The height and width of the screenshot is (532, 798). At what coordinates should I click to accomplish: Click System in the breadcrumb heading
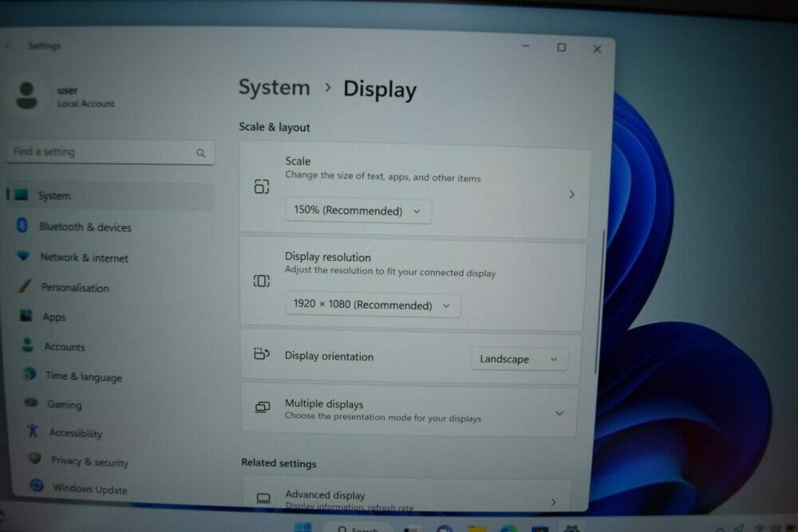pyautogui.click(x=275, y=88)
